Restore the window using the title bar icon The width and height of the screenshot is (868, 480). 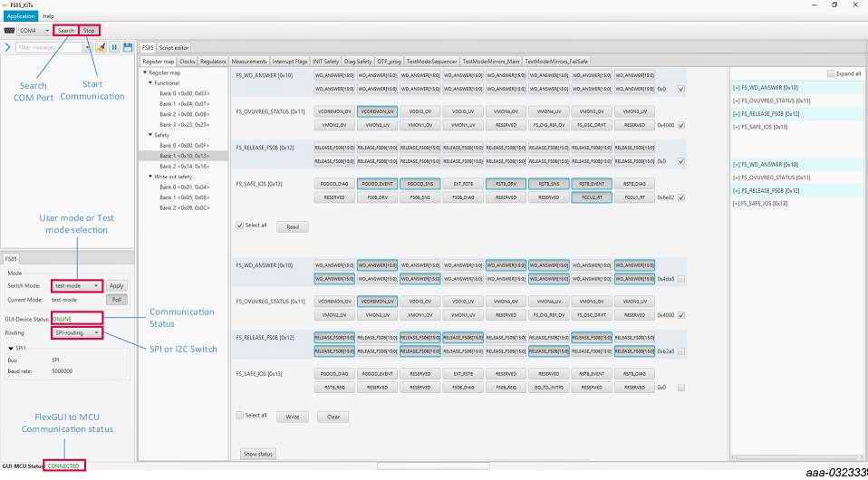(x=834, y=5)
